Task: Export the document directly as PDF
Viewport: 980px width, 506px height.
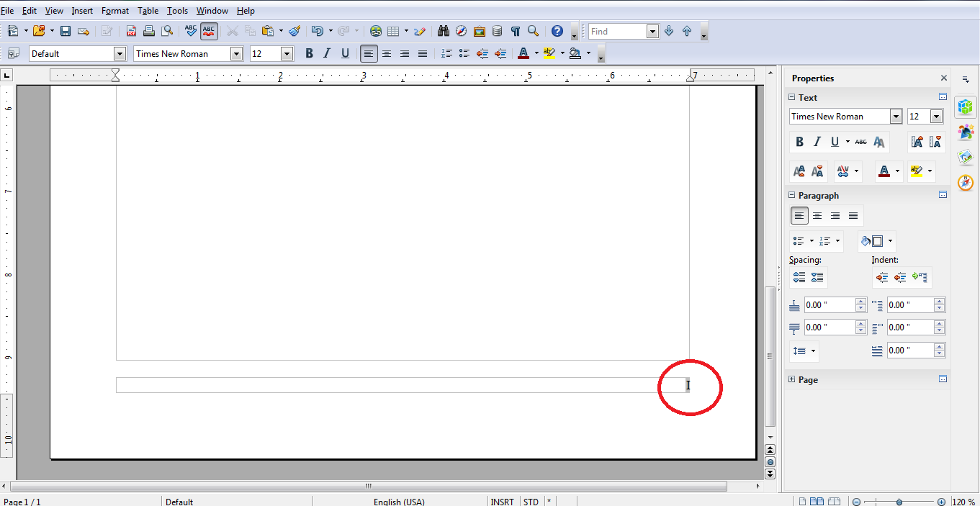Action: pyautogui.click(x=131, y=31)
